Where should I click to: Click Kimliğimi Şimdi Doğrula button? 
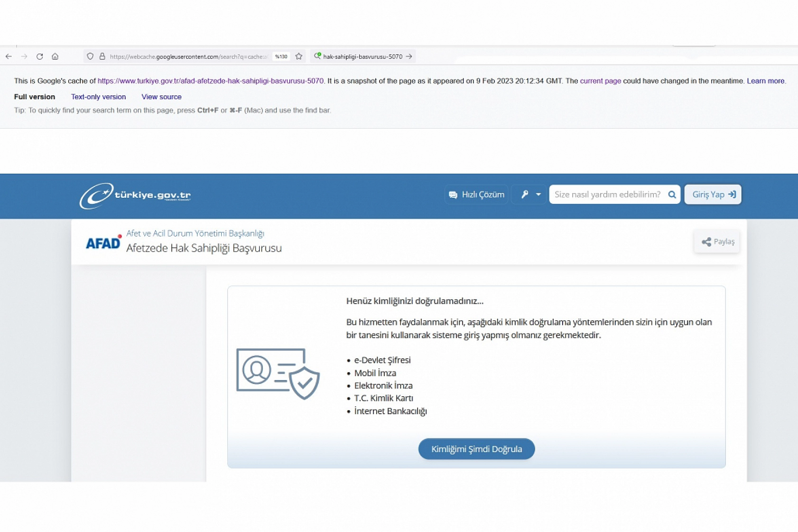(476, 449)
